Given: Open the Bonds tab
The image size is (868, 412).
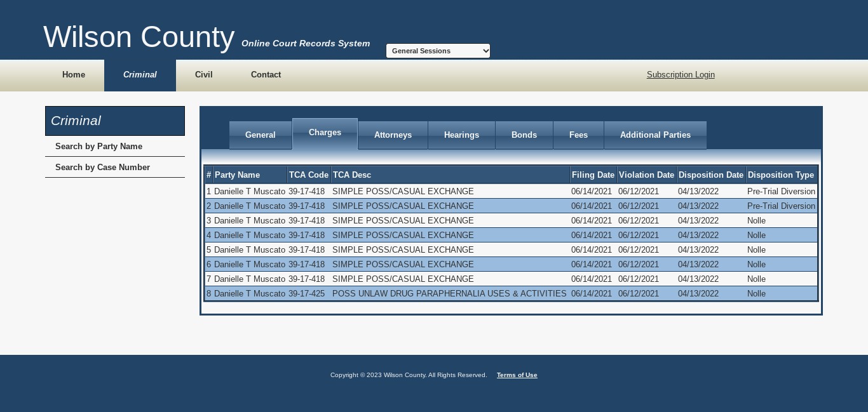Looking at the screenshot, I should pos(524,135).
